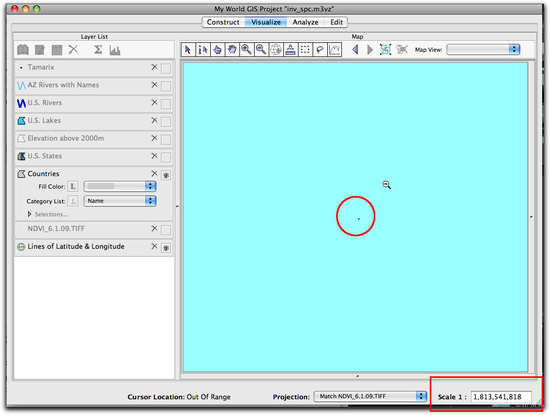Viewport: 550px width, 415px height.
Task: Hide the Countries layer
Action: (166, 175)
